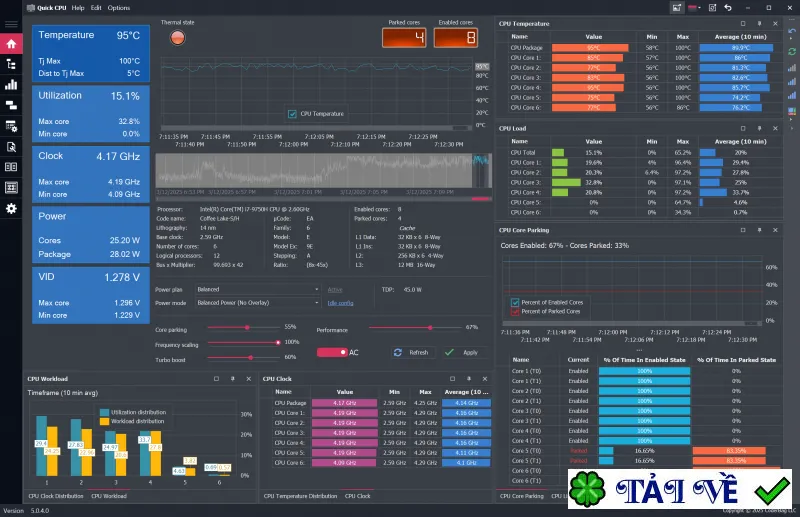The width and height of the screenshot is (800, 517).
Task: Click the multicolor grid icon in right strip
Action: pos(792,111)
